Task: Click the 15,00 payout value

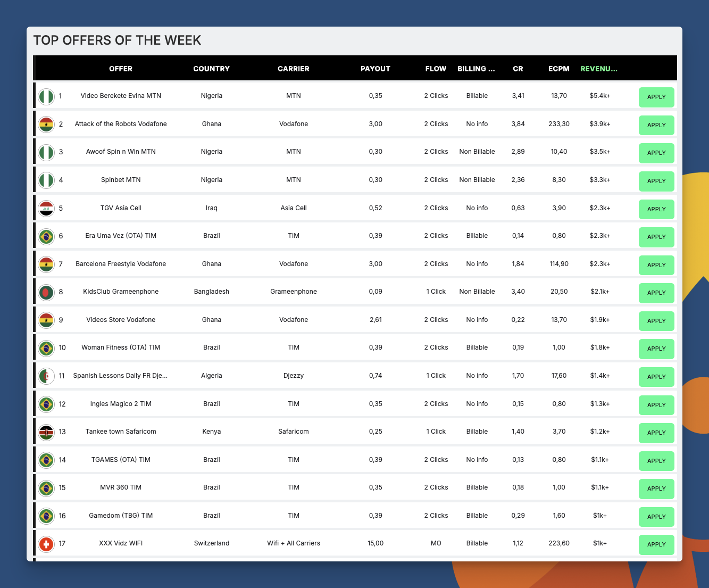Action: (376, 543)
